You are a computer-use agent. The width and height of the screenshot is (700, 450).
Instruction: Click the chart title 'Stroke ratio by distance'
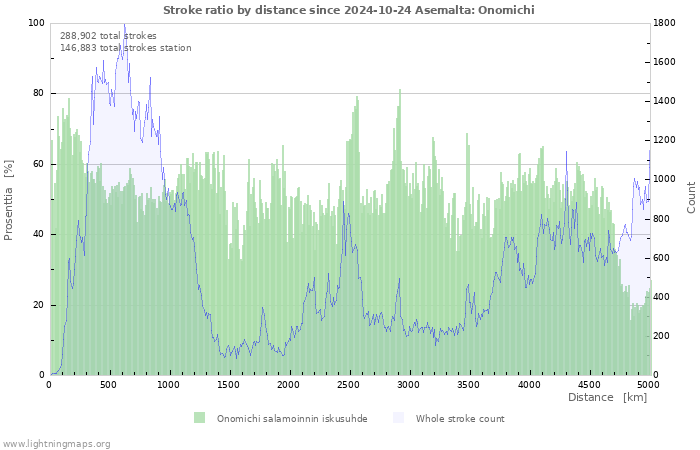coord(349,10)
